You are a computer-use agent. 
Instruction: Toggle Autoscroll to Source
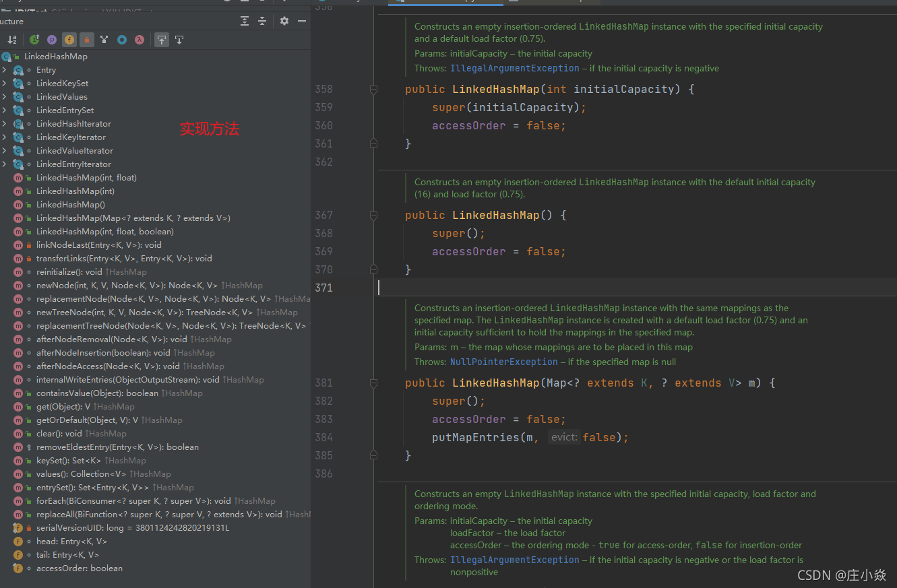click(x=162, y=40)
